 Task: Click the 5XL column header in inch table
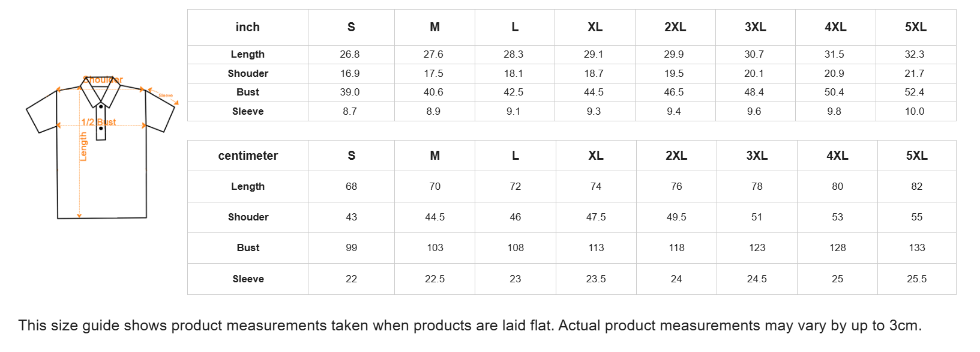coord(915,27)
